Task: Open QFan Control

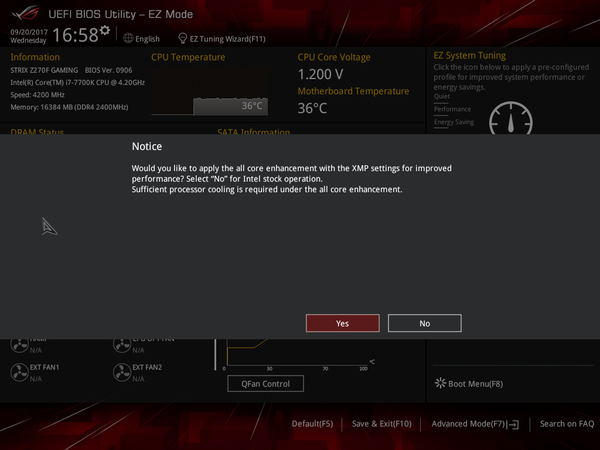Action: tap(266, 383)
